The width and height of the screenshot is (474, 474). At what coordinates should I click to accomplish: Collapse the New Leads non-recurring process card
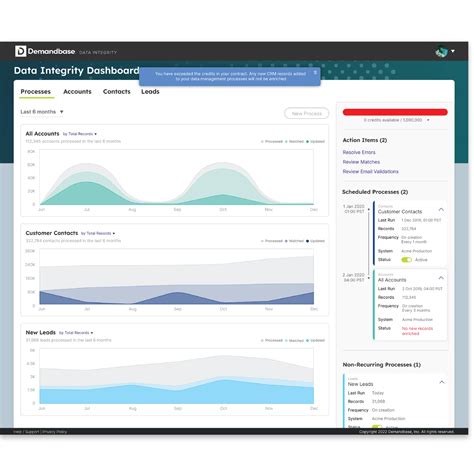point(442,382)
